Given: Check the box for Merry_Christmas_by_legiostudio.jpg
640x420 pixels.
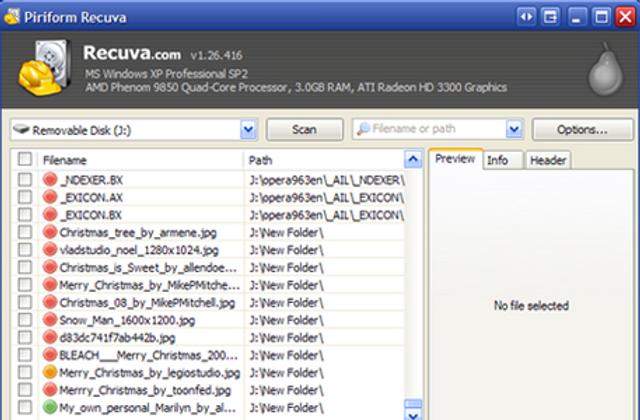Looking at the screenshot, I should pyautogui.click(x=25, y=373).
